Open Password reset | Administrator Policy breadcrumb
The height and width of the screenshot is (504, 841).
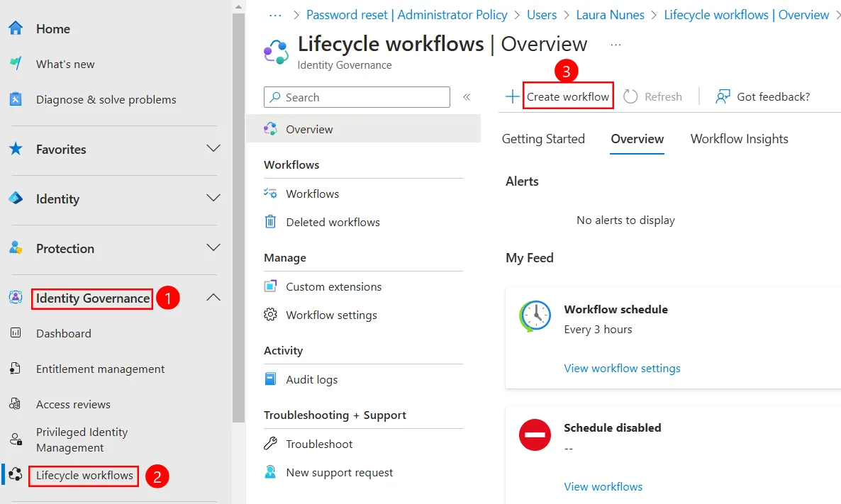tap(406, 15)
